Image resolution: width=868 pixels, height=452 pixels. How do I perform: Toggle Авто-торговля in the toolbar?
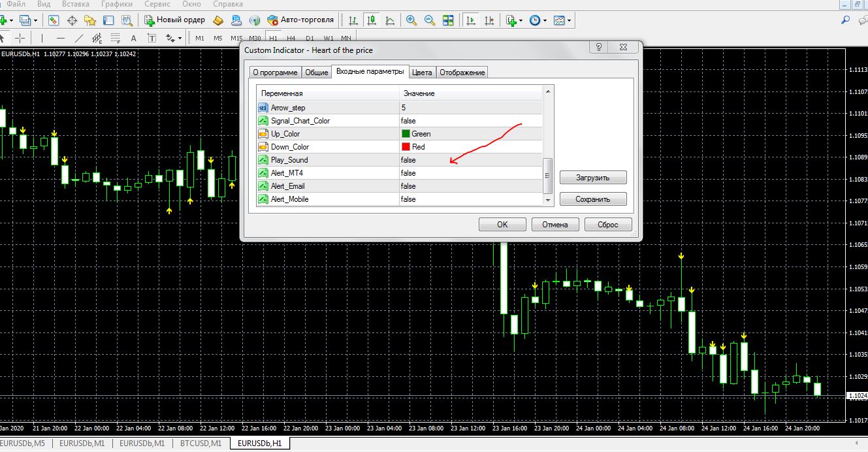click(302, 20)
